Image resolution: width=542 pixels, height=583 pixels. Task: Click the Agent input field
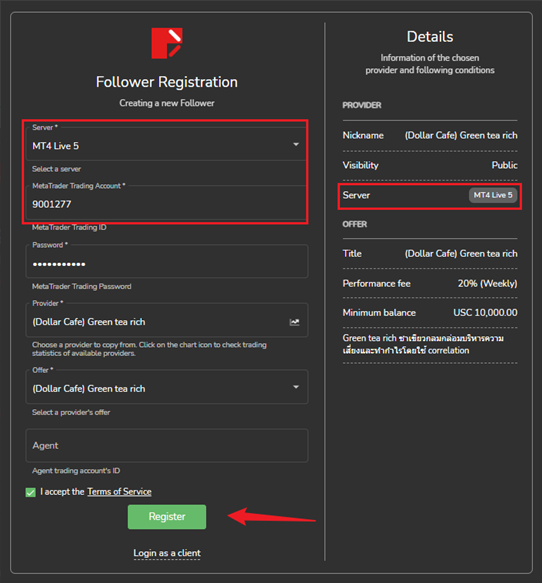tap(167, 445)
